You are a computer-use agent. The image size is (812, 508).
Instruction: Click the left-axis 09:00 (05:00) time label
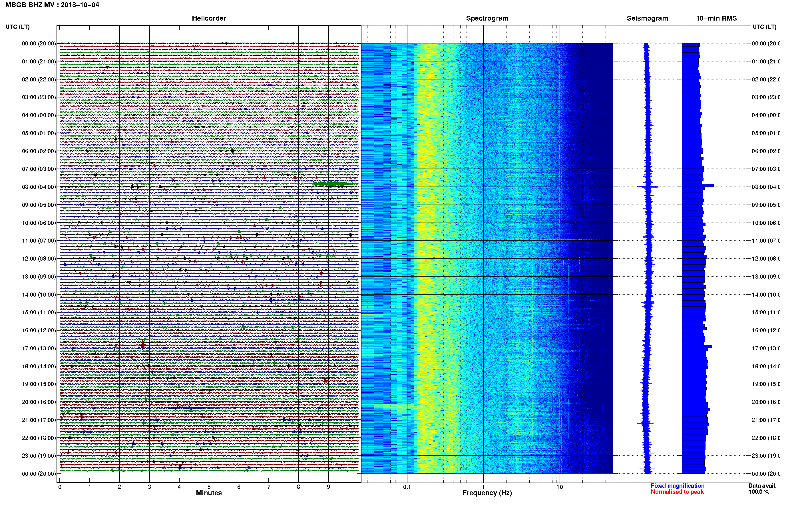(x=39, y=205)
